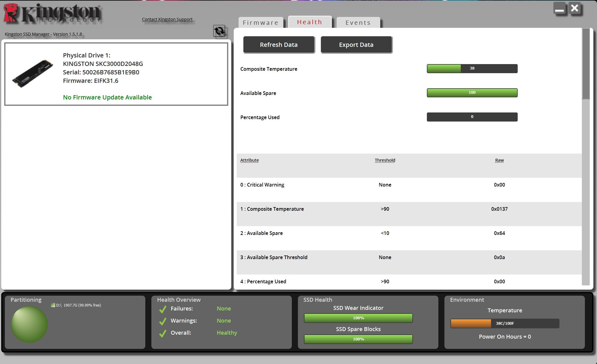Click the '<10' threshold value

(x=385, y=233)
